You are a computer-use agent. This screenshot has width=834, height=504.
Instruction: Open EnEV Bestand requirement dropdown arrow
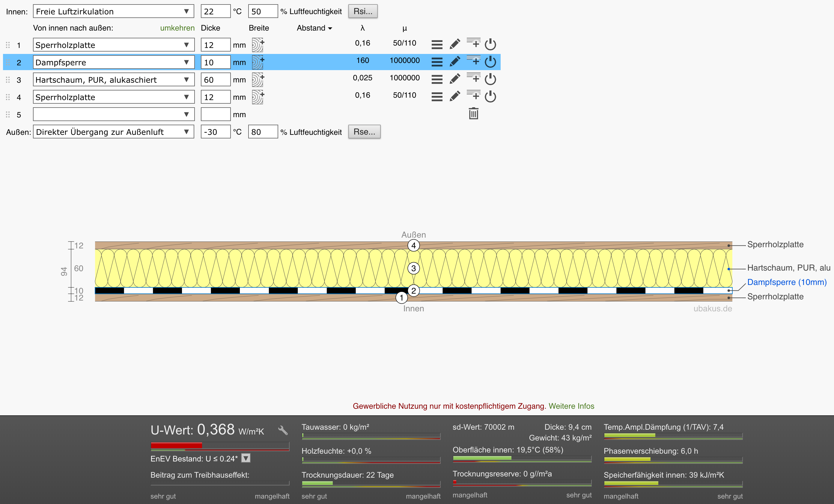(x=246, y=458)
